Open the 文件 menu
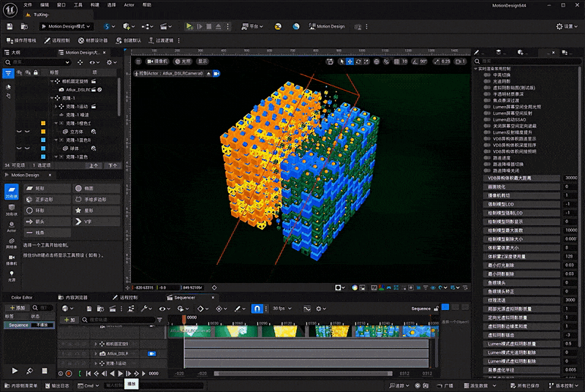 click(28, 5)
